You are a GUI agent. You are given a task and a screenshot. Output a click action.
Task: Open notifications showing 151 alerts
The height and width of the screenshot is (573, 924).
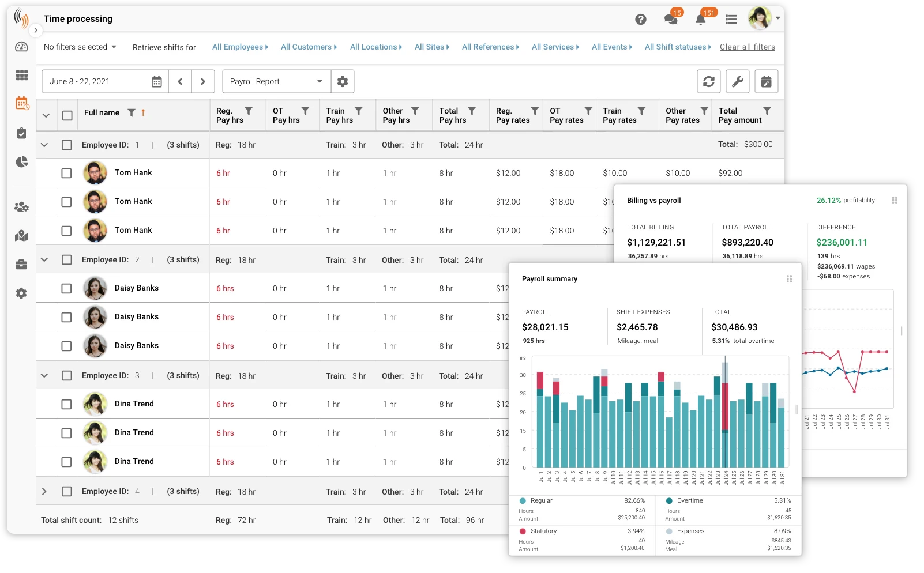pyautogui.click(x=700, y=19)
